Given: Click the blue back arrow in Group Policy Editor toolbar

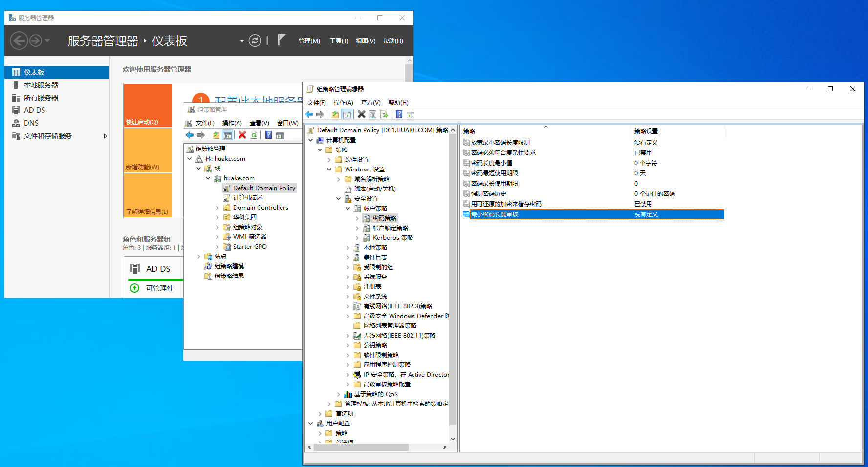Looking at the screenshot, I should click(x=309, y=115).
